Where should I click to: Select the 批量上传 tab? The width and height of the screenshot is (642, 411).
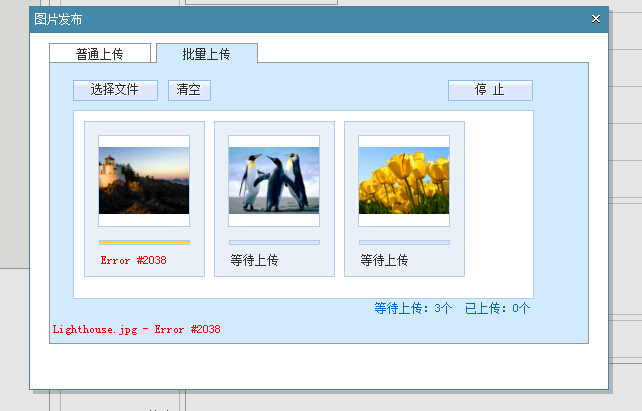206,54
